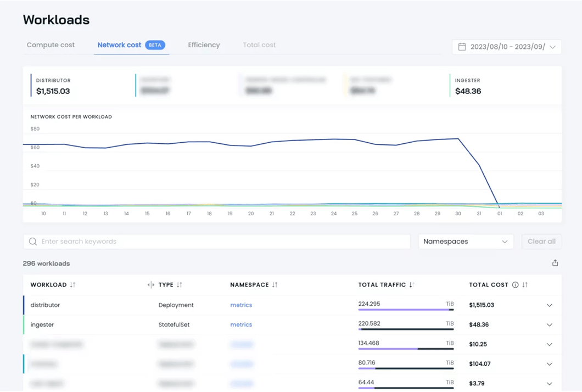Sort by the Total Cost column arrows
The width and height of the screenshot is (582, 392).
[525, 285]
